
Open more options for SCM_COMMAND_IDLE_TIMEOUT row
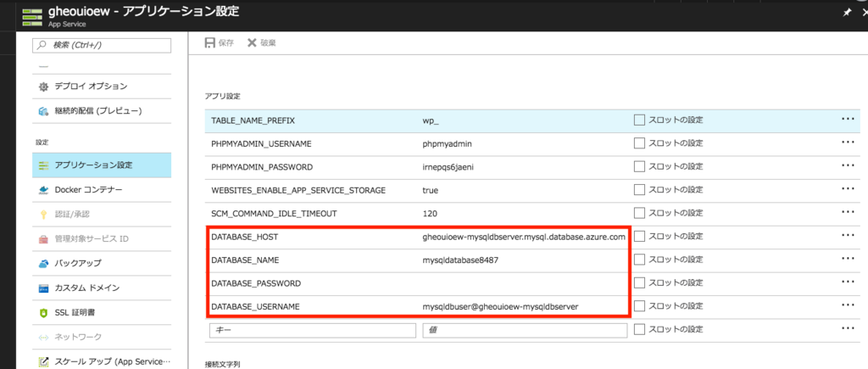pos(848,212)
